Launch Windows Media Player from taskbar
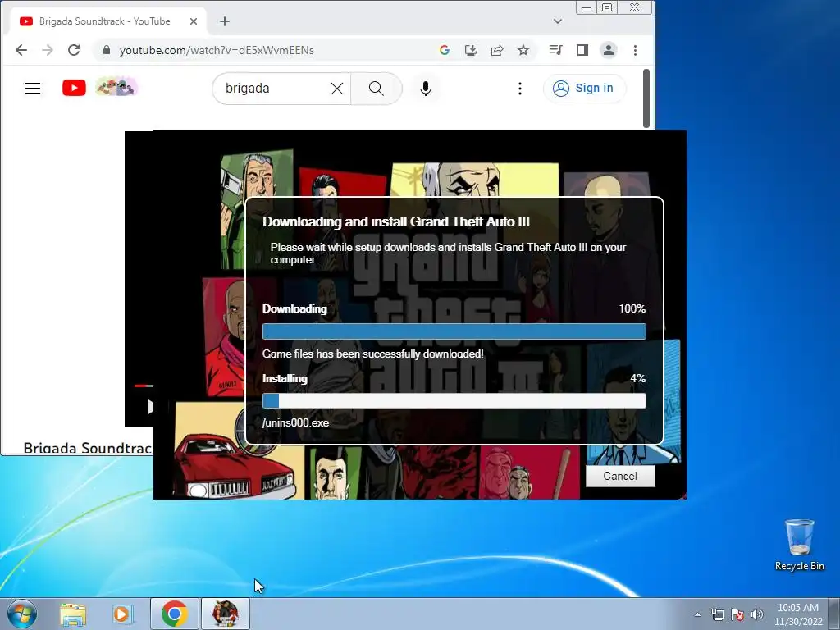This screenshot has height=630, width=840. [x=123, y=614]
